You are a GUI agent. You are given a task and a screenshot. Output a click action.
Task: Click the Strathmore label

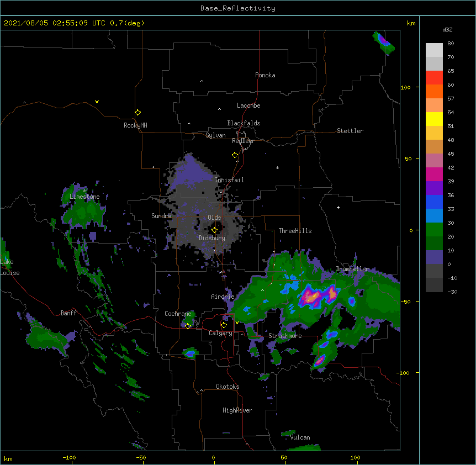coord(285,336)
